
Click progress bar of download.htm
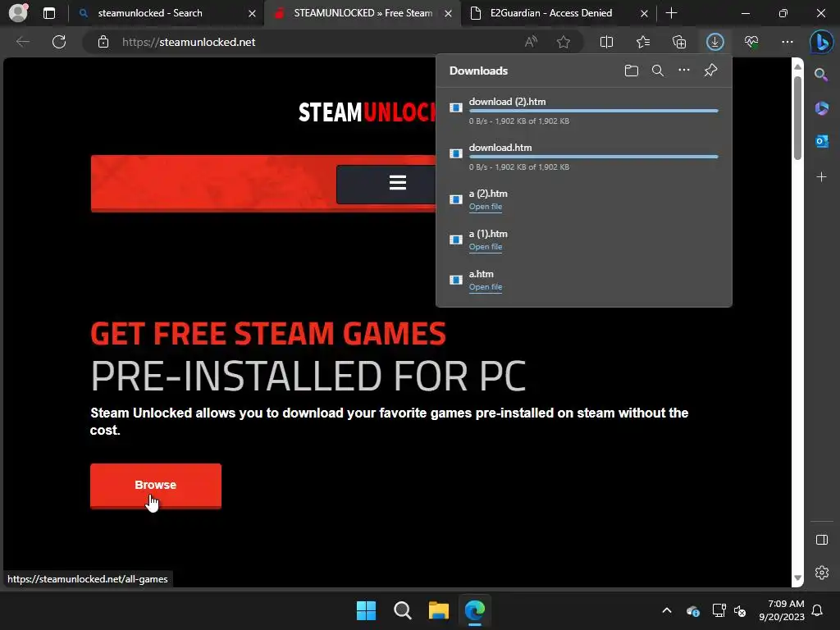(594, 157)
